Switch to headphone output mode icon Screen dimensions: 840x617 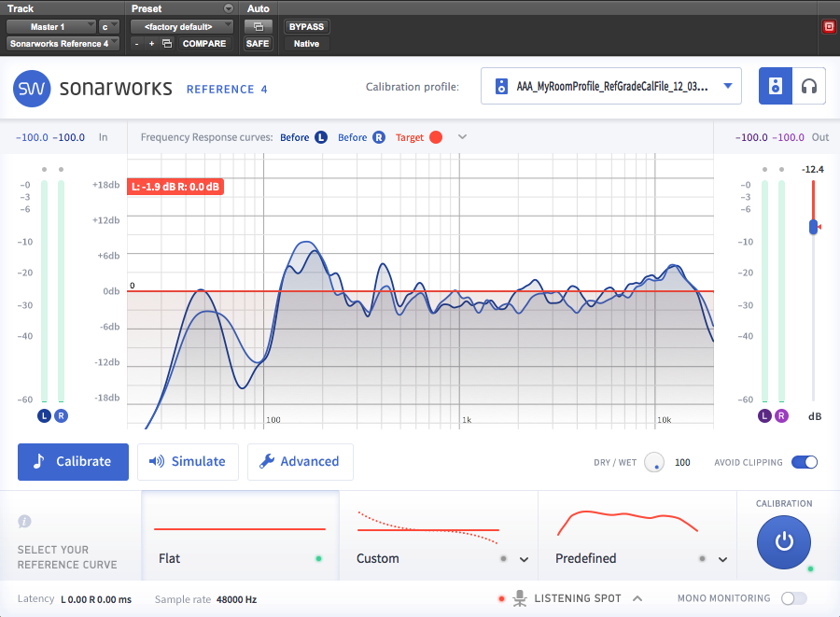click(809, 87)
